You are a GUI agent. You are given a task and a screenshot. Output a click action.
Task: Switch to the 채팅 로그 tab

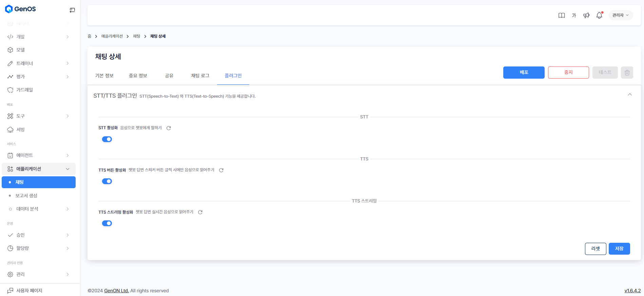[200, 76]
